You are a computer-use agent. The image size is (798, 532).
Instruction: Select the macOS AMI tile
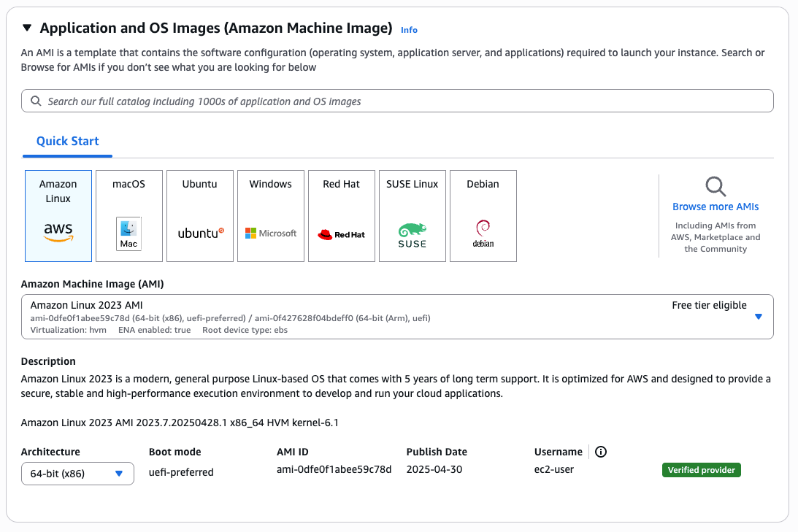129,216
